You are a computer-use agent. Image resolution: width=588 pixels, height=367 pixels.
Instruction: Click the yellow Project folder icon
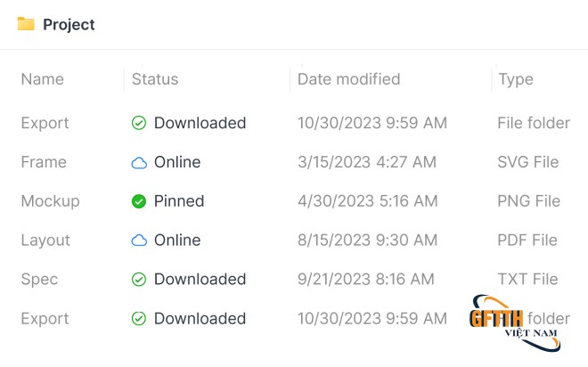click(x=26, y=24)
